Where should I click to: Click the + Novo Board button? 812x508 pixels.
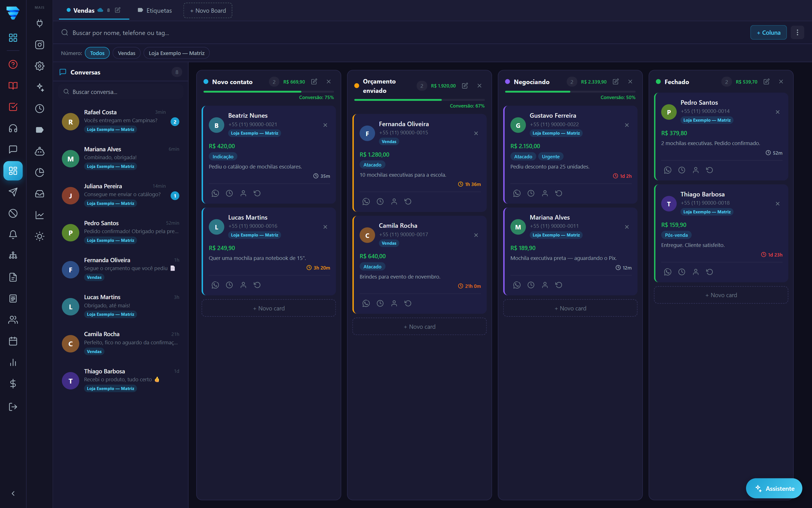pyautogui.click(x=208, y=10)
